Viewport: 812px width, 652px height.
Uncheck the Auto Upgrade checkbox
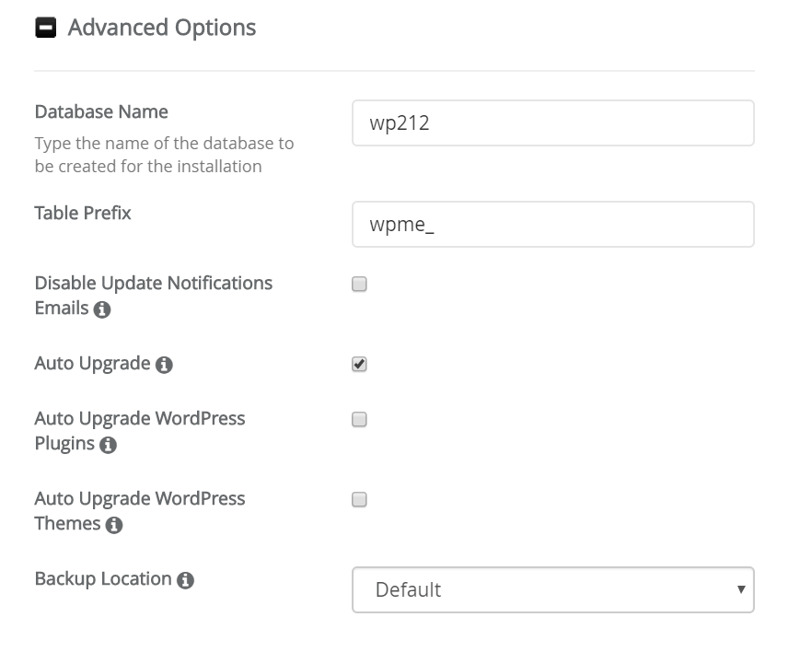coord(359,364)
